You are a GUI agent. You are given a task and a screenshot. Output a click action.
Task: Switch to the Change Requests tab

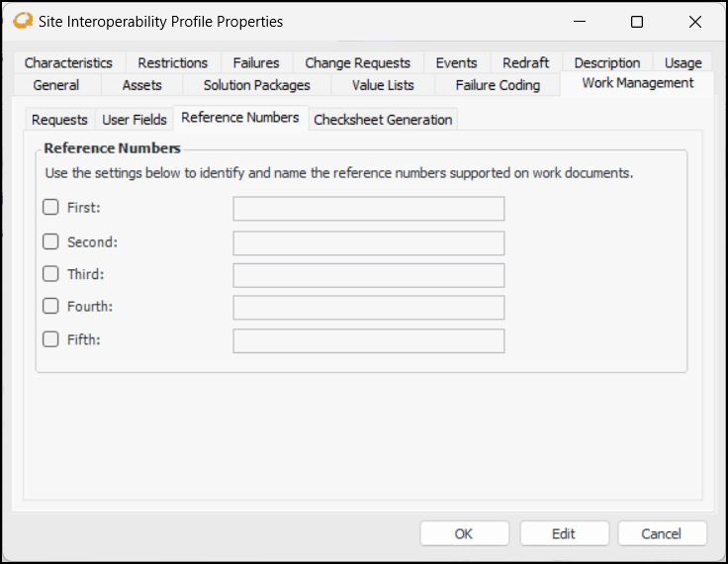click(357, 62)
